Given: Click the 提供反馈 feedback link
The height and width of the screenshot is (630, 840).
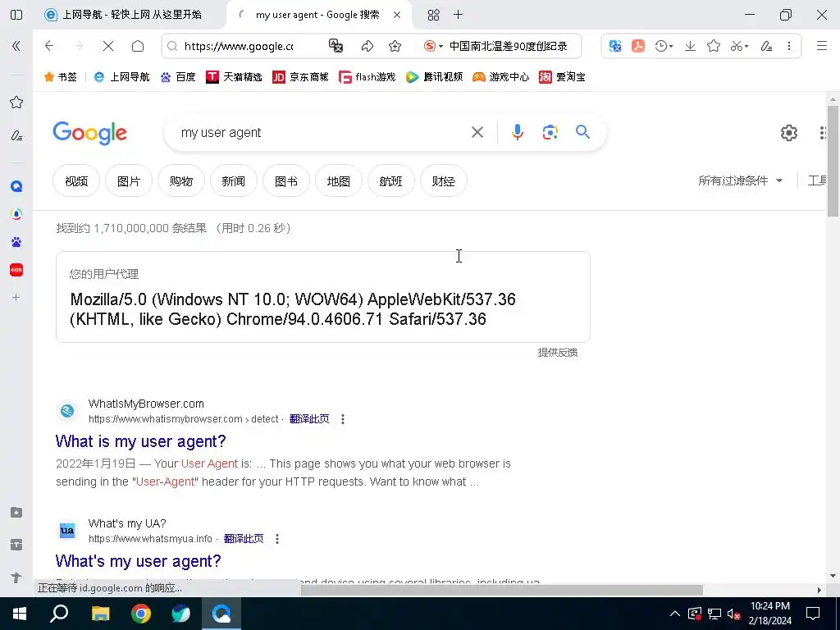Looking at the screenshot, I should (x=558, y=353).
